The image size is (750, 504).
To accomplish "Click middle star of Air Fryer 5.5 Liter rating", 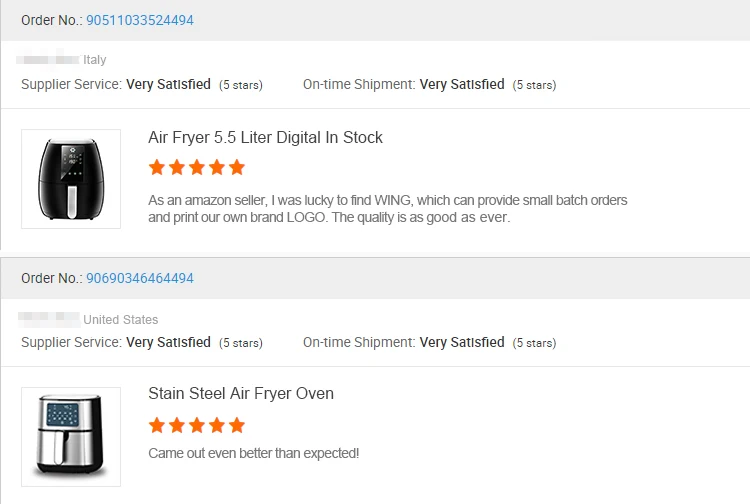I will pos(197,167).
